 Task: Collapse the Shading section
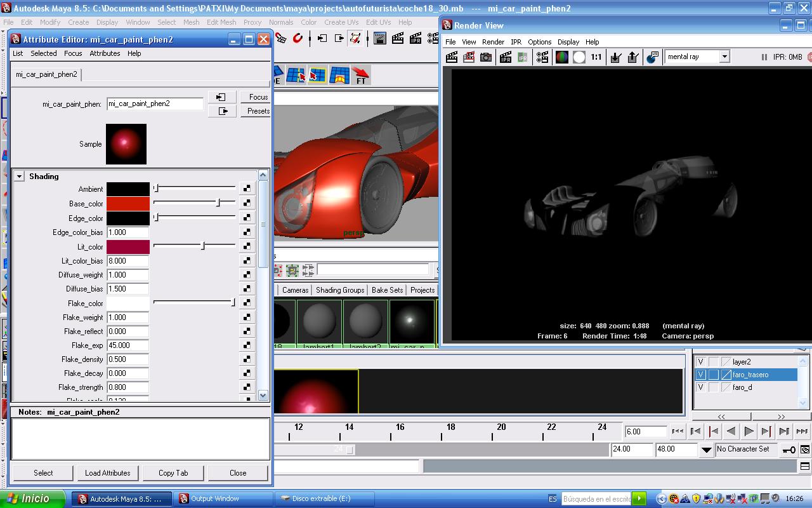(x=19, y=177)
